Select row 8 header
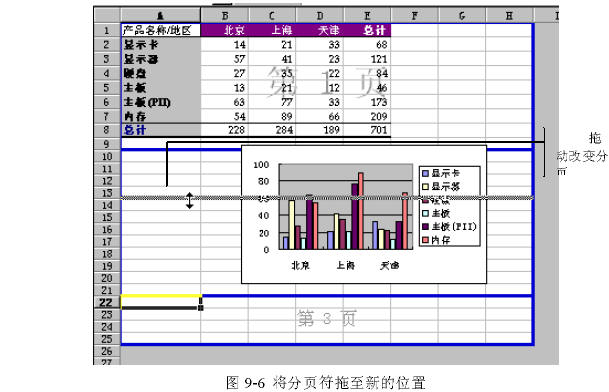609x392 pixels. tap(107, 130)
